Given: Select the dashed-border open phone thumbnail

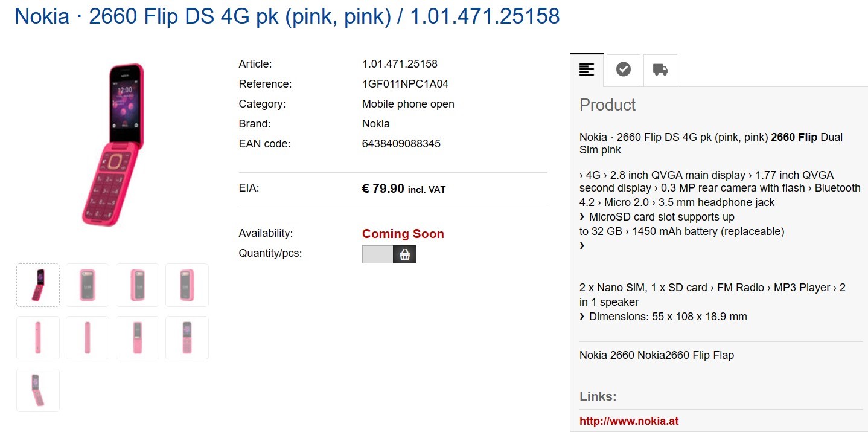Looking at the screenshot, I should tap(38, 285).
